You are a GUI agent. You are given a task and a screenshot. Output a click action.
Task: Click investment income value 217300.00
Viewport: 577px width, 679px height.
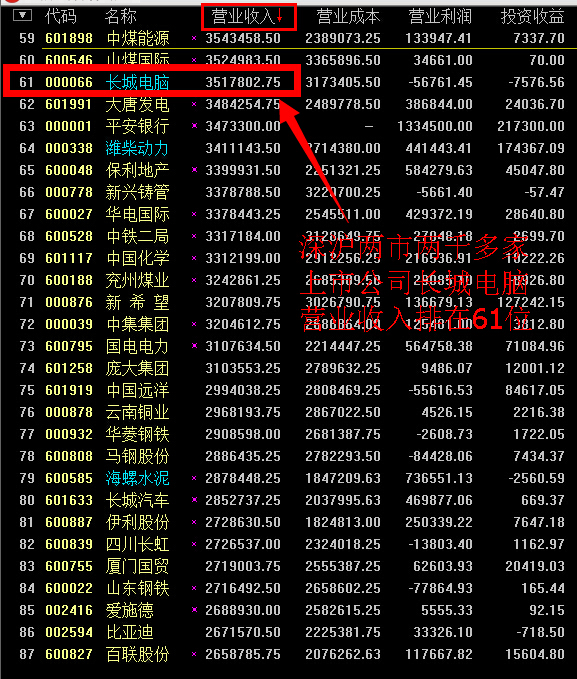[x=531, y=126]
